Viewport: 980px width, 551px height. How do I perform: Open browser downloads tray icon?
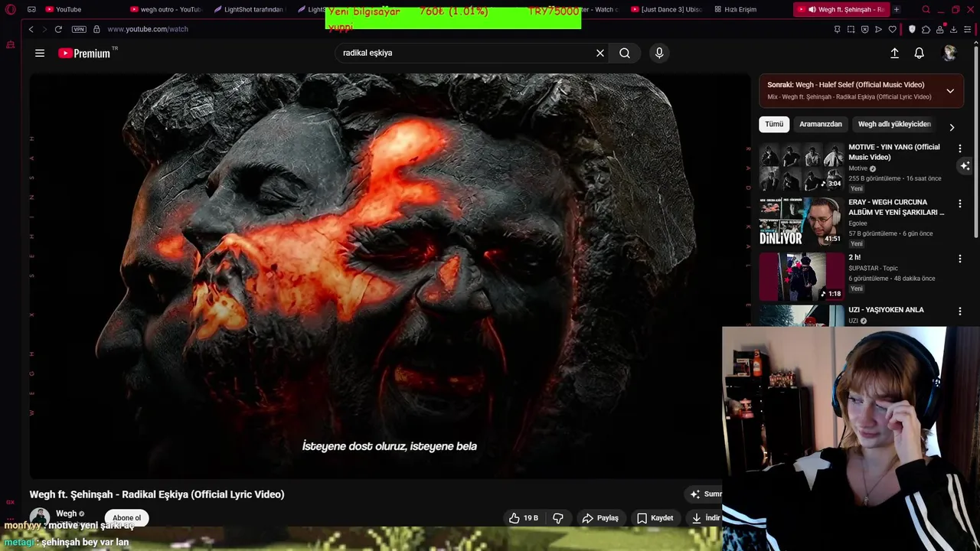(x=953, y=29)
